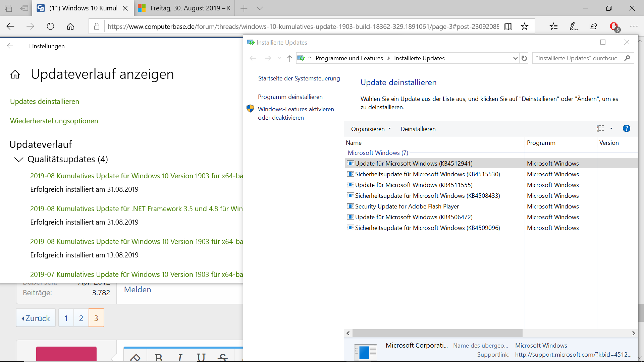Click back arrow in Installierte Updates window

253,58
